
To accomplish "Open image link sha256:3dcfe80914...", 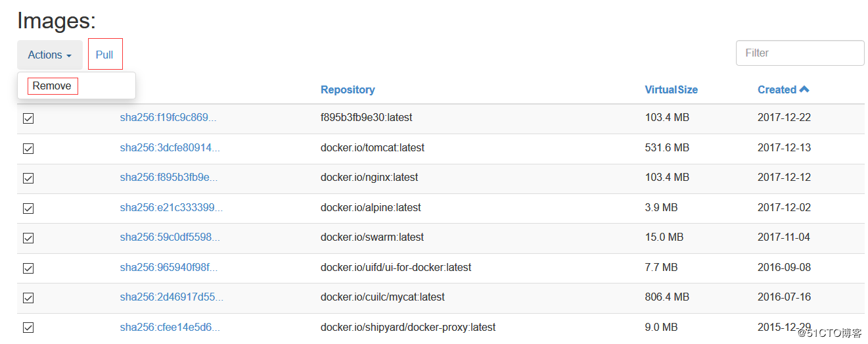I will pyautogui.click(x=170, y=148).
